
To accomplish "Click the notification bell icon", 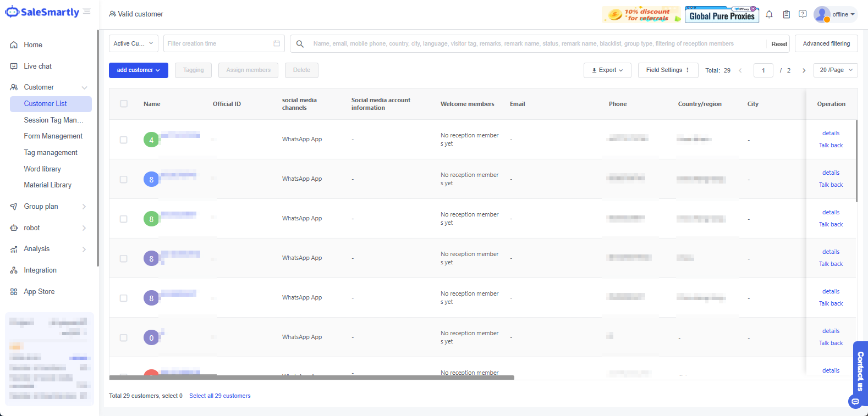I will click(x=769, y=15).
